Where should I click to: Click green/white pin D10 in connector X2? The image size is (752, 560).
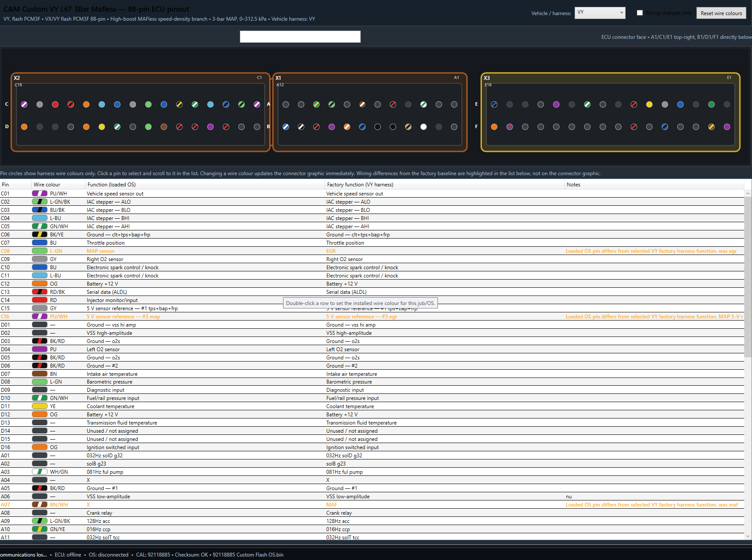pos(117,127)
